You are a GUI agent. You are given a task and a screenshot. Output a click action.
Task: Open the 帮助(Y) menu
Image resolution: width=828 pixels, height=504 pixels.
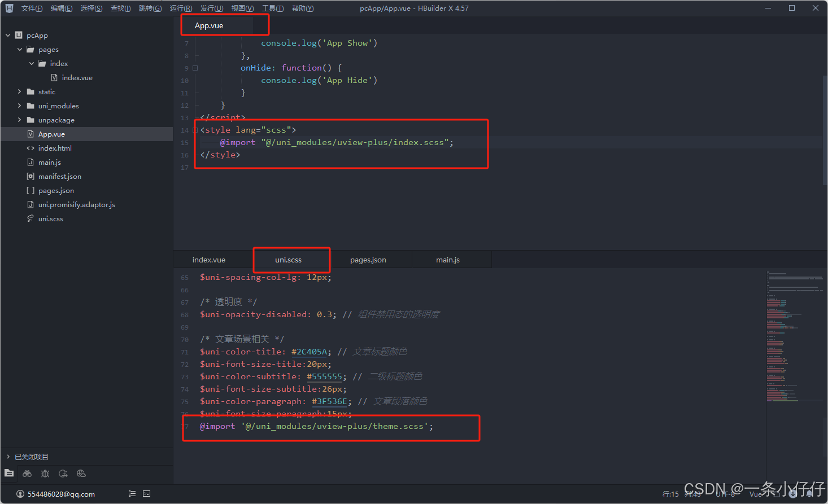[303, 8]
